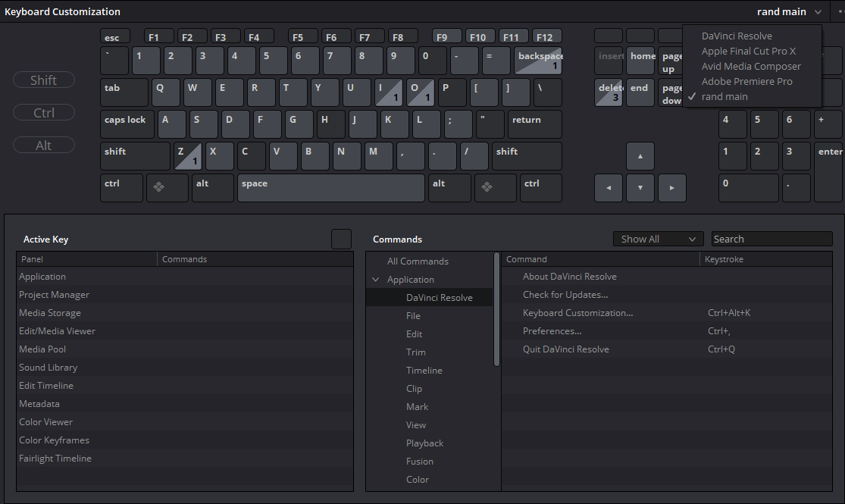Click the Panel column header
The image size is (845, 504).
[86, 259]
